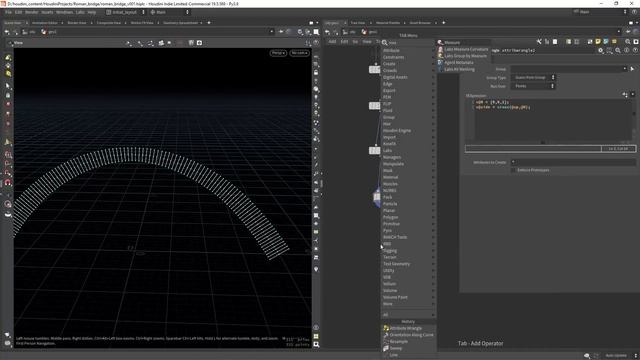The width and height of the screenshot is (640, 360).
Task: Click the network editor tools wrench icon
Action: 539,42
